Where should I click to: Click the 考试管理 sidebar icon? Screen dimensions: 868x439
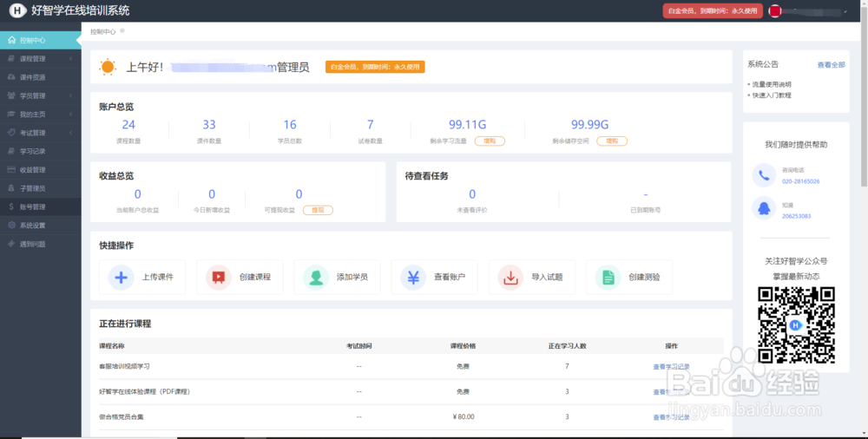coord(11,133)
